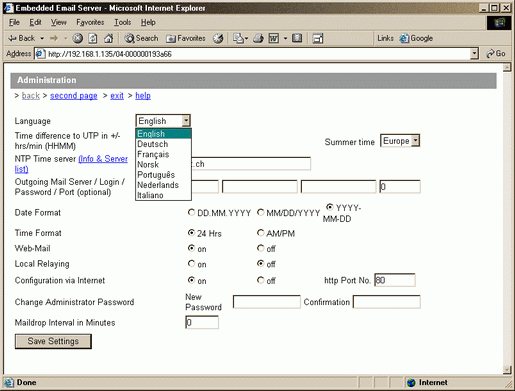Click the Print toolbar icon

pos(258,38)
